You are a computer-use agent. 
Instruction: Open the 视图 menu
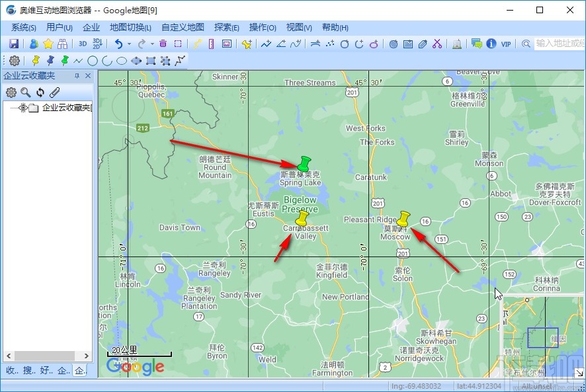tap(299, 27)
